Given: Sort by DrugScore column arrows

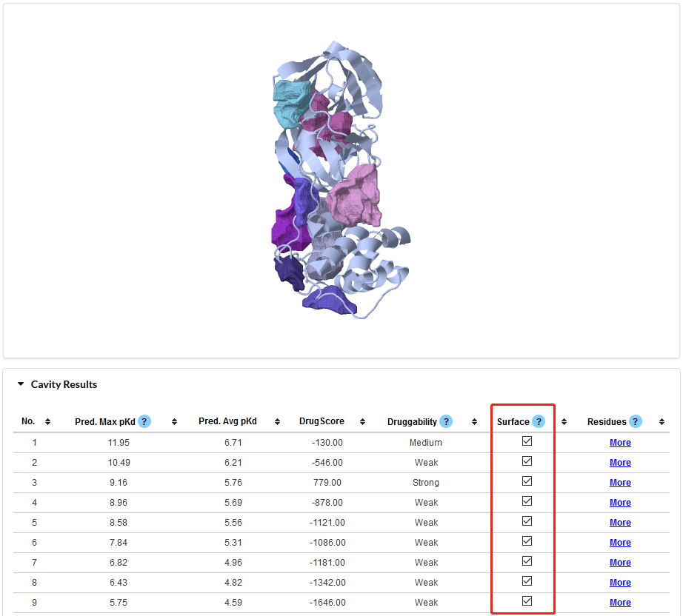Looking at the screenshot, I should tap(362, 421).
